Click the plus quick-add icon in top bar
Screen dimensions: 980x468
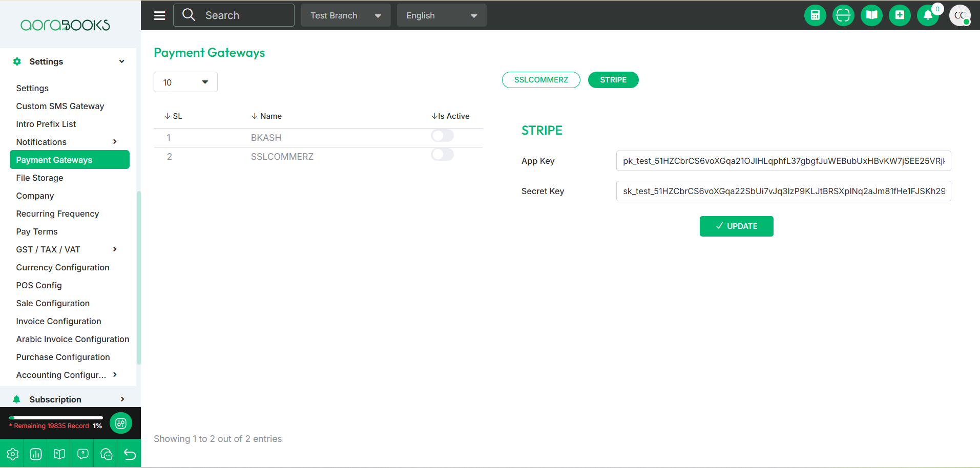click(x=900, y=15)
